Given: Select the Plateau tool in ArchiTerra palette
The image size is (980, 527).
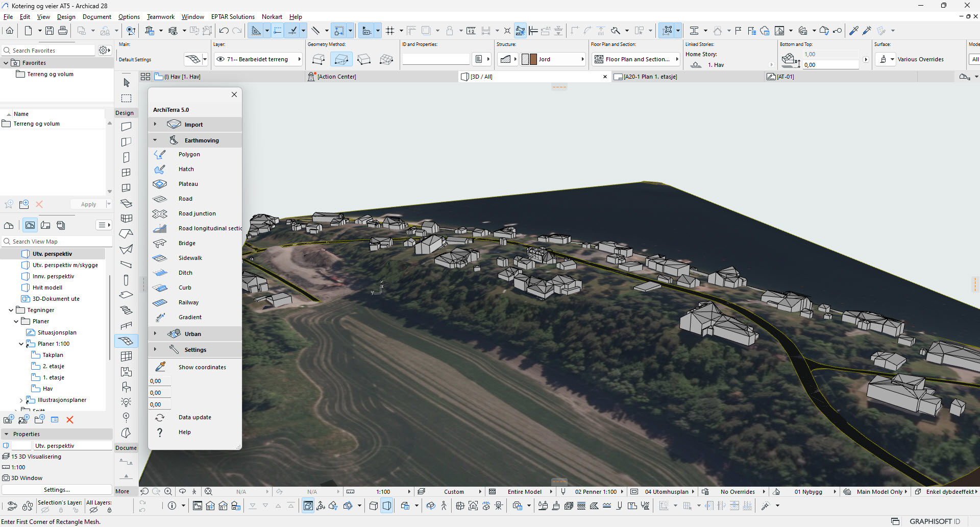Looking at the screenshot, I should pos(188,184).
